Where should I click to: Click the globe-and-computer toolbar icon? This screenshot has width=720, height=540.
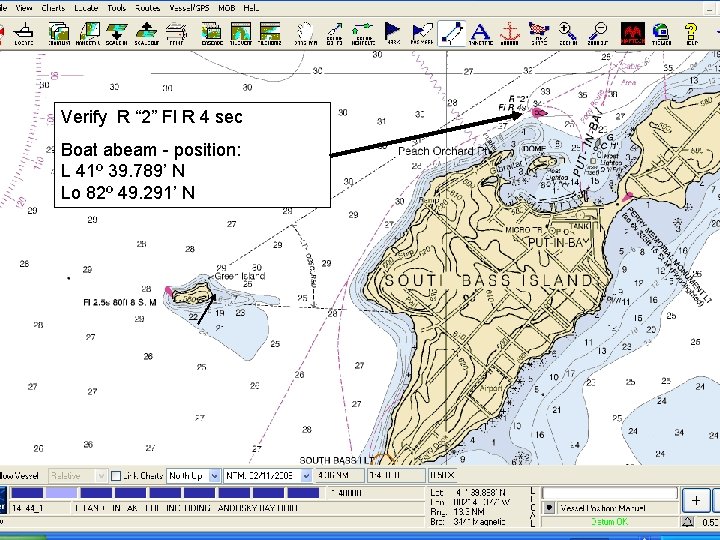coord(661,34)
